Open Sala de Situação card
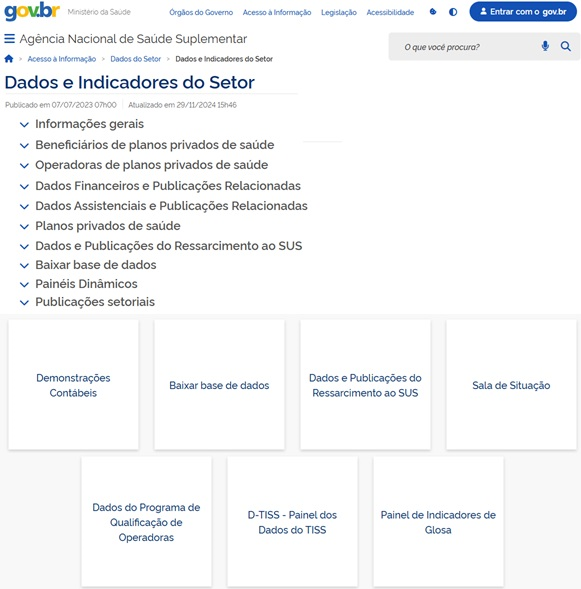The image size is (581, 589). click(511, 385)
